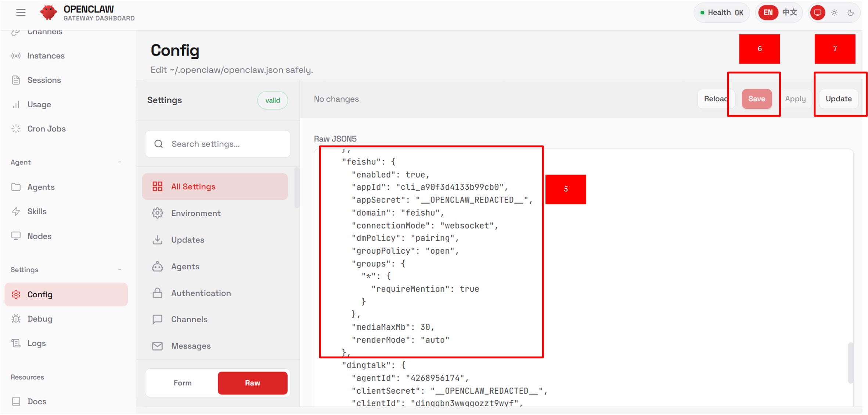Image resolution: width=868 pixels, height=415 pixels.
Task: Open the Skills page in sidebar
Action: coord(37,211)
